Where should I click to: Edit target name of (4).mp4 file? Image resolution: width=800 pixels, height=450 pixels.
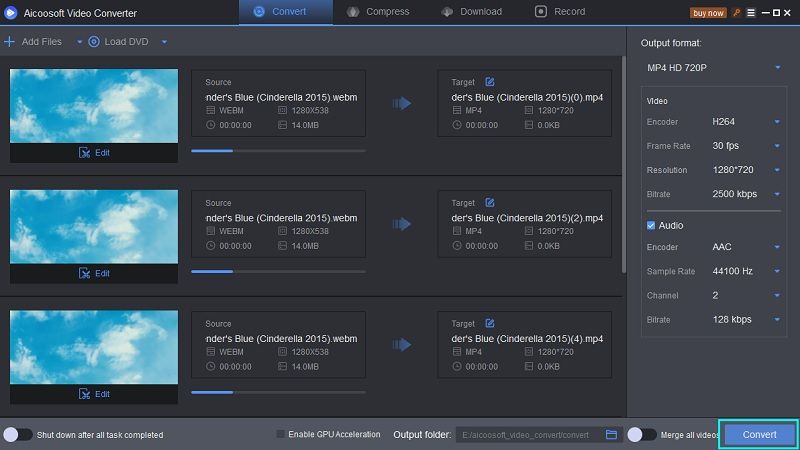tap(490, 323)
